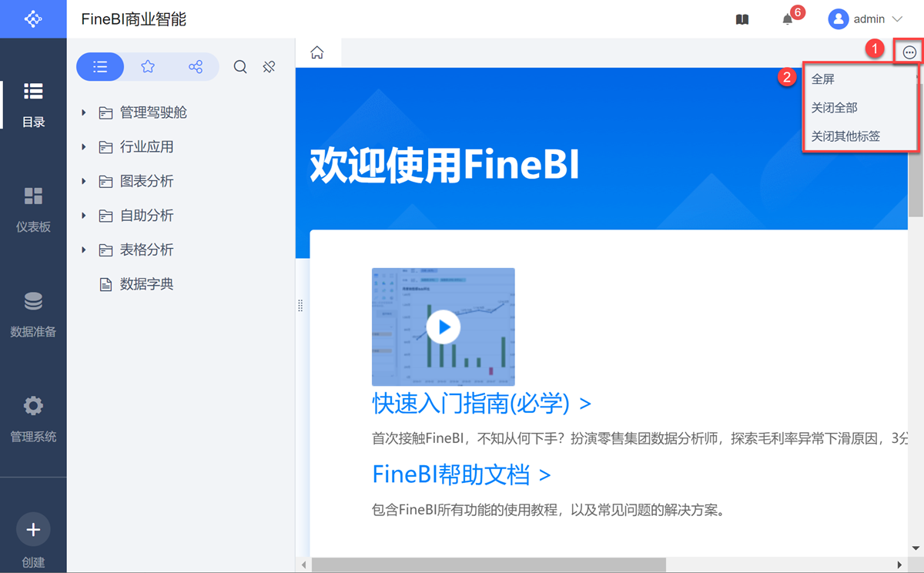924x573 pixels.
Task: Click the panel divider collapse handle
Action: coord(300,306)
